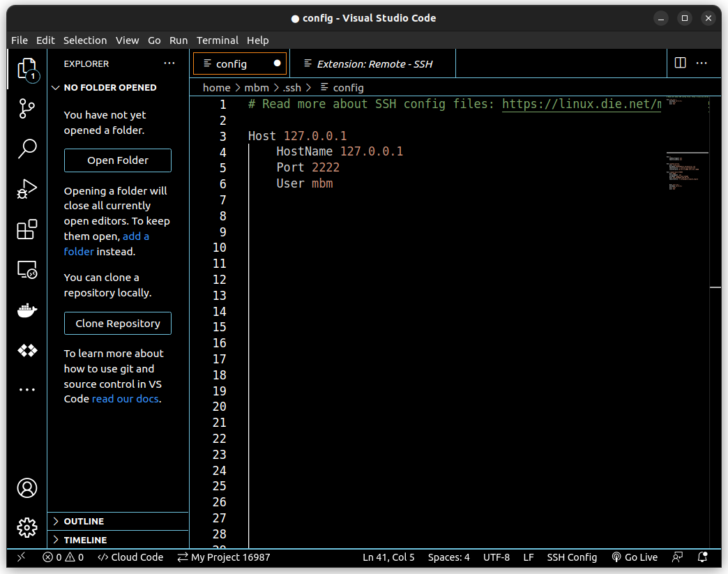Click the Spaces: 4 status item

pos(448,557)
